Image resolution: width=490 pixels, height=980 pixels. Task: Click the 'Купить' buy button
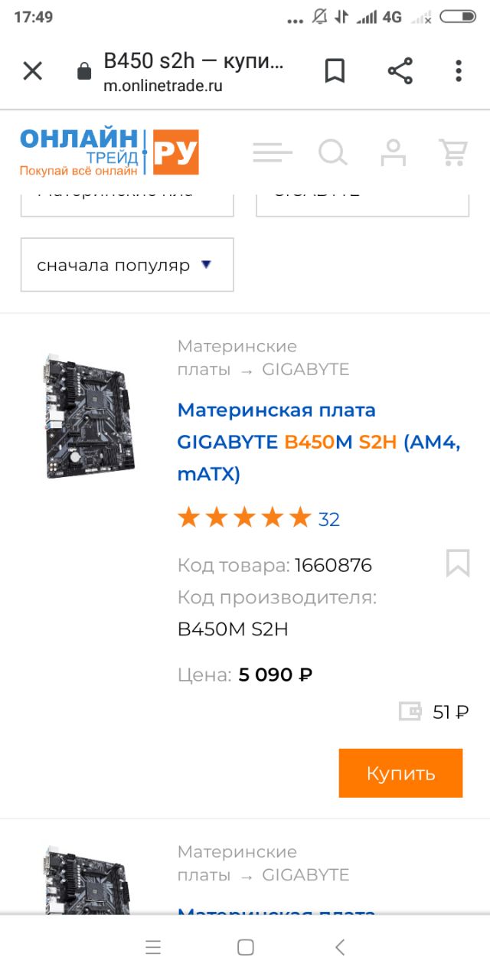pos(400,773)
